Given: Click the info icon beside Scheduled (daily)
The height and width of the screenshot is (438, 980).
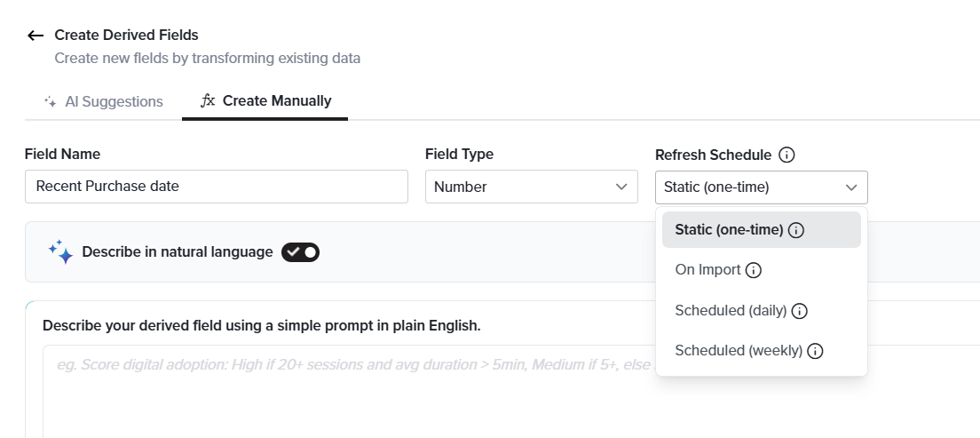Looking at the screenshot, I should (800, 311).
